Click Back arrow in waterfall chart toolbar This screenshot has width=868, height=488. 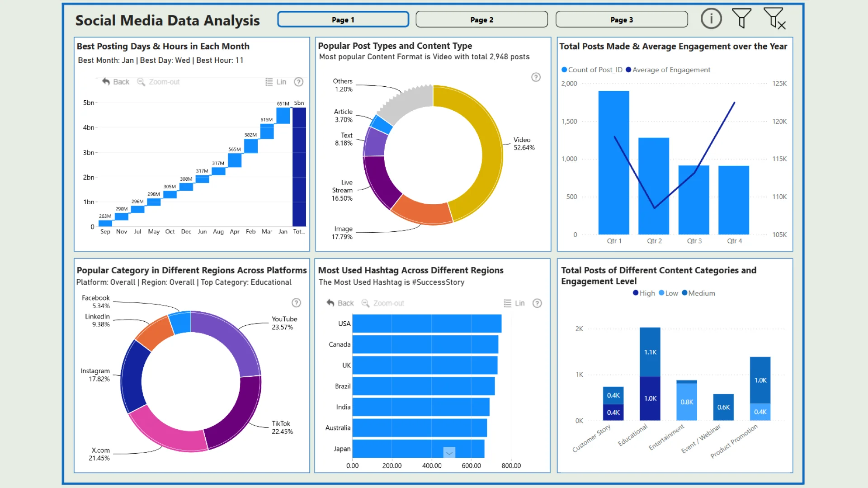point(116,82)
